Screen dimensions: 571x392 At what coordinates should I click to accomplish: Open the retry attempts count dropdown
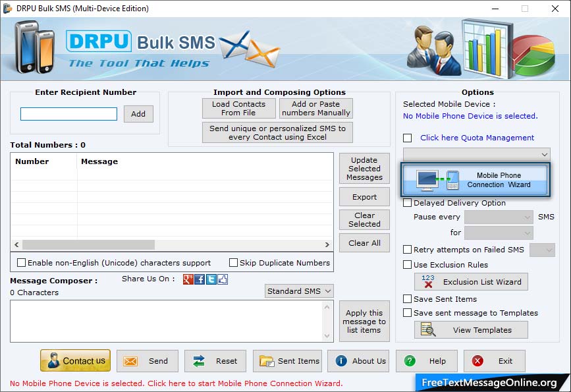542,250
